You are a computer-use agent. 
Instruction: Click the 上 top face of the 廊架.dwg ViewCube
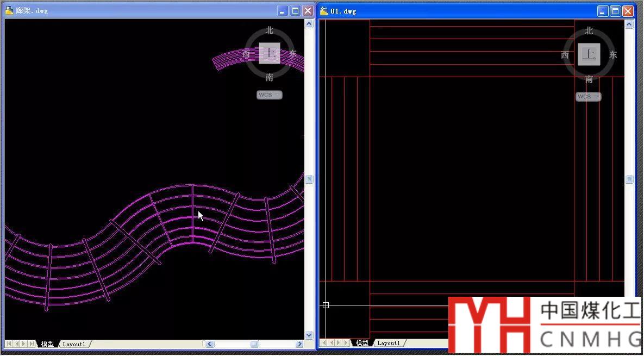269,53
